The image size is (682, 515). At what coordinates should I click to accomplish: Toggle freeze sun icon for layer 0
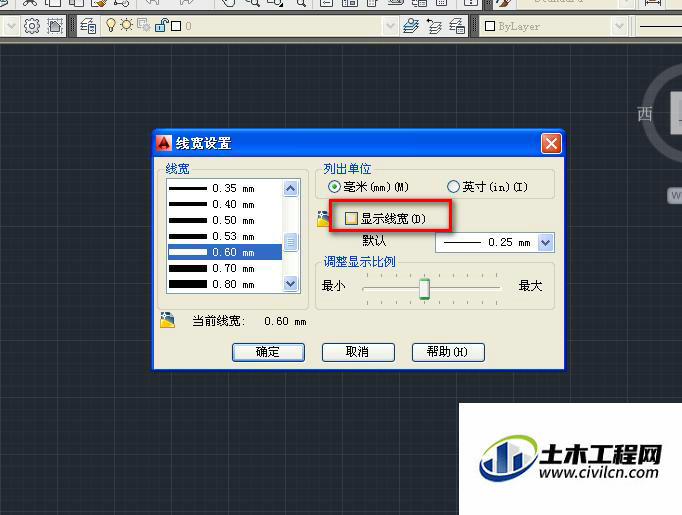(x=127, y=25)
